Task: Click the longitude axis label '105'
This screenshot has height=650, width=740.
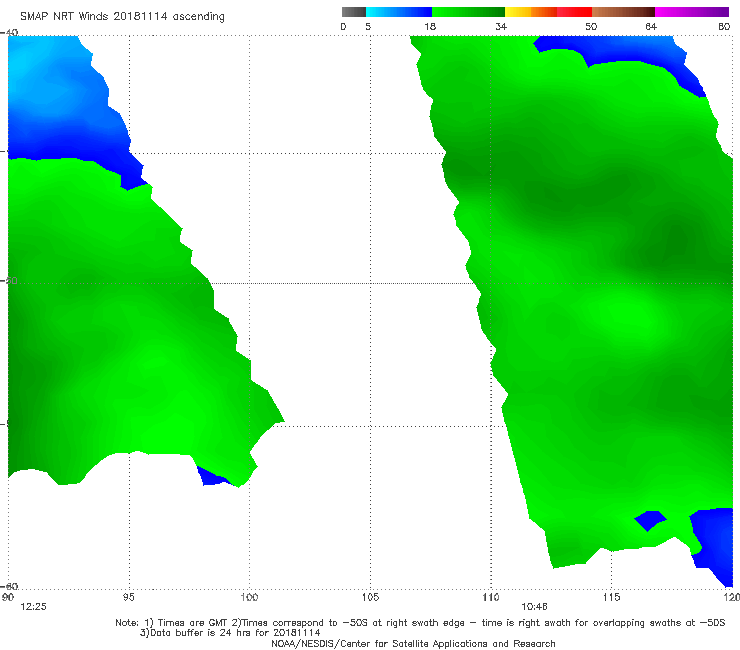Action: point(370,598)
